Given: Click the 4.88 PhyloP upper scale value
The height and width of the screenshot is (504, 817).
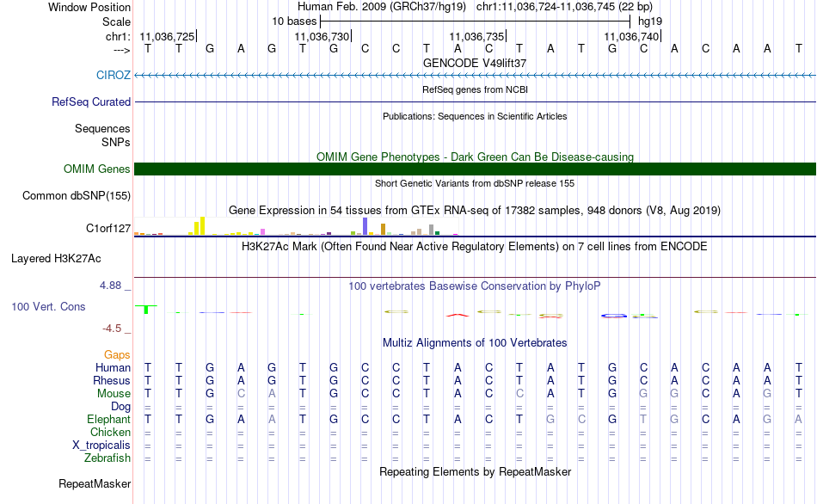Looking at the screenshot, I should [111, 286].
